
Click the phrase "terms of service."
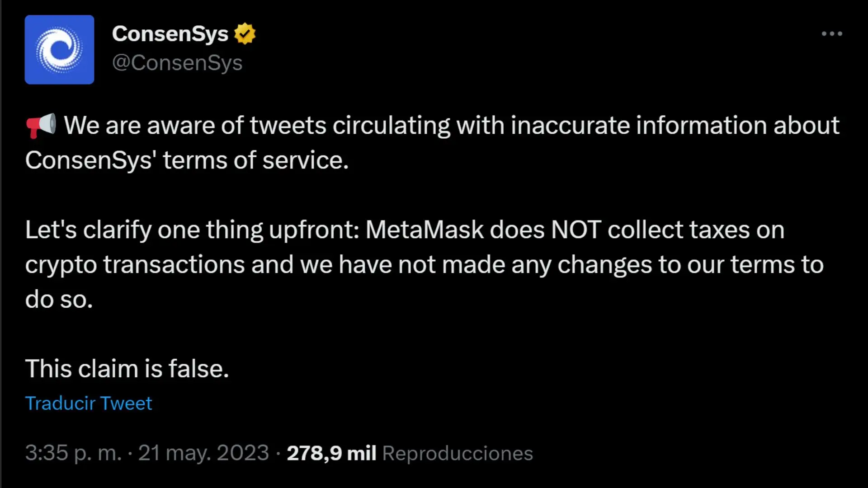(x=256, y=160)
